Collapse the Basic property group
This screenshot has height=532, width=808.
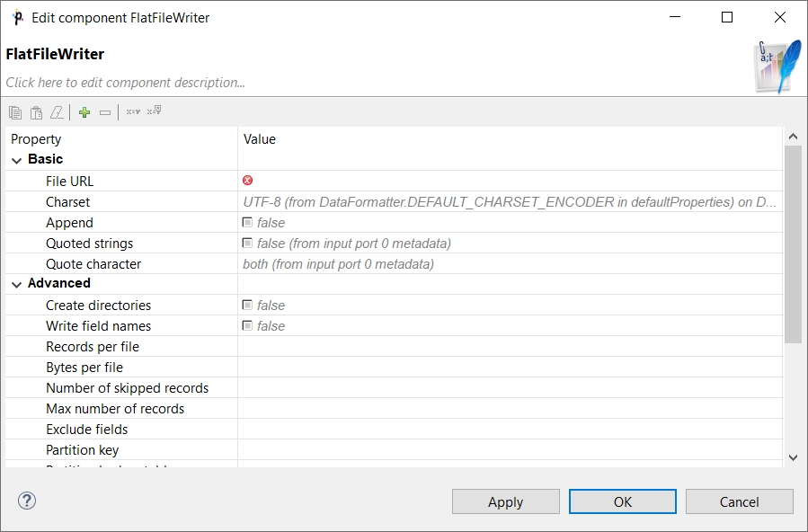(x=16, y=161)
